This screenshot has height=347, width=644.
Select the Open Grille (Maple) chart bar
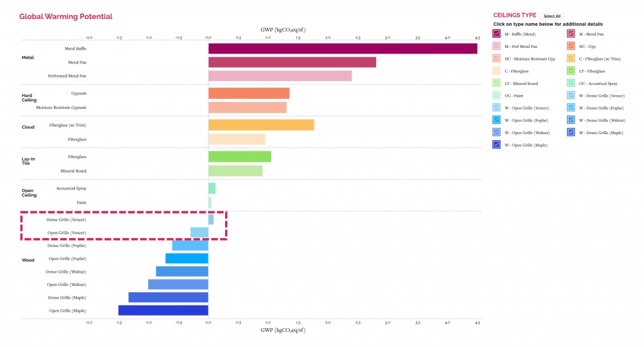[x=163, y=310]
